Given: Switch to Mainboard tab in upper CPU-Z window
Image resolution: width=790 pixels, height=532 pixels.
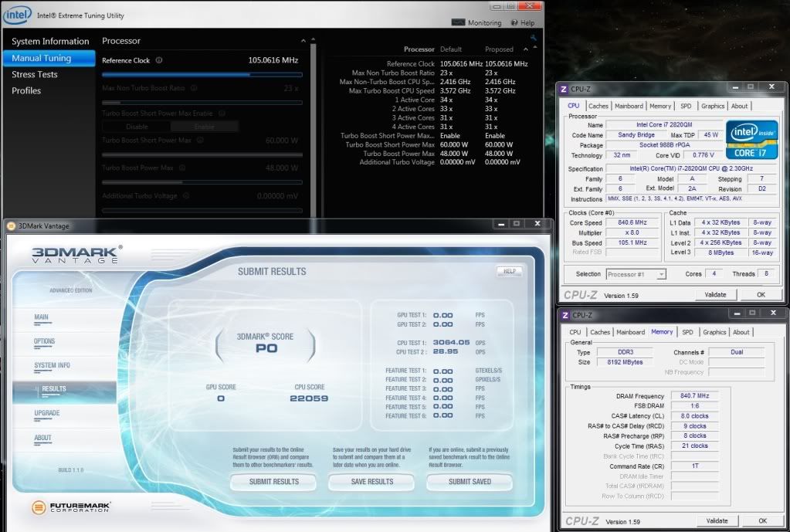Looking at the screenshot, I should click(629, 106).
